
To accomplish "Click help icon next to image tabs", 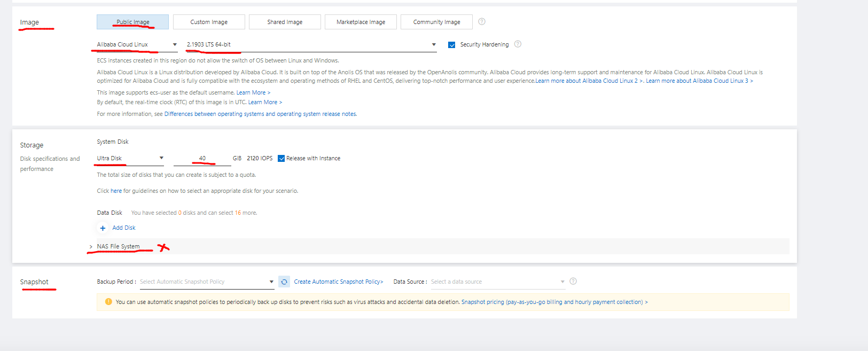I will tap(482, 21).
